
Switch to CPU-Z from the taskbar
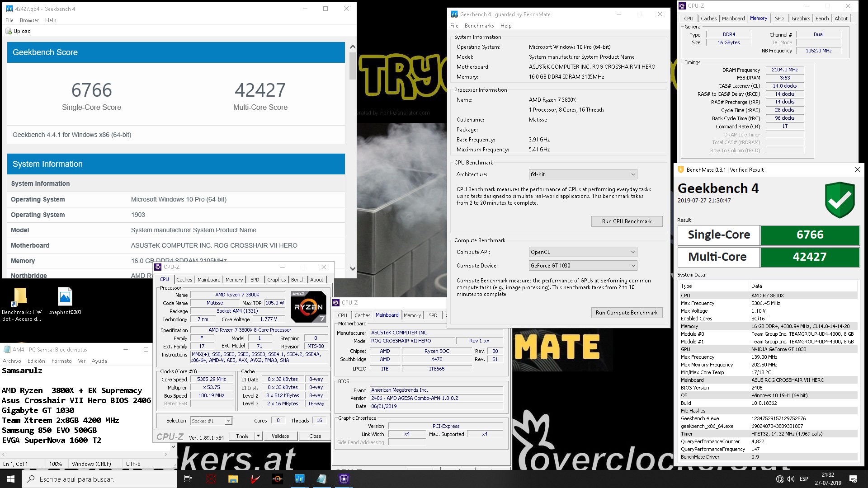[x=344, y=479]
